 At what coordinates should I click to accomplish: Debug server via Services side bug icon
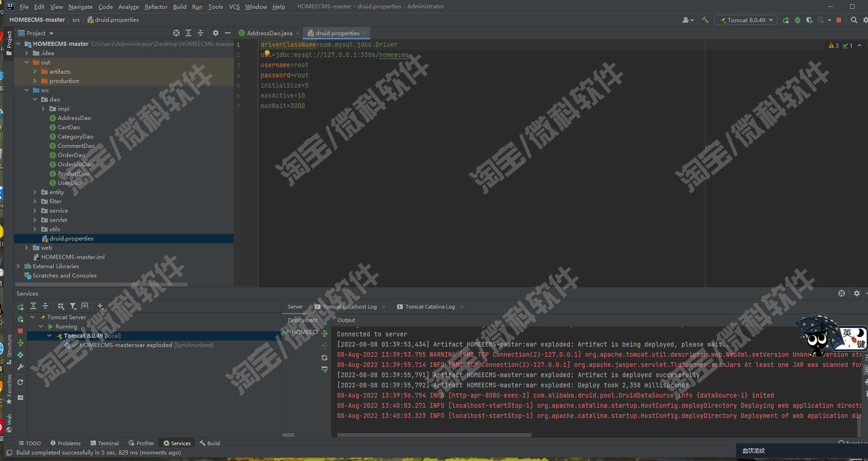click(20, 319)
